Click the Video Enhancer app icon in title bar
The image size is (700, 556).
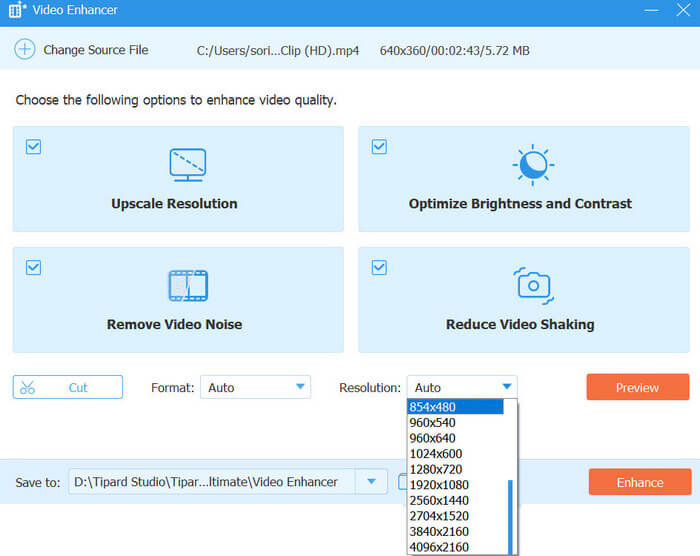click(17, 10)
